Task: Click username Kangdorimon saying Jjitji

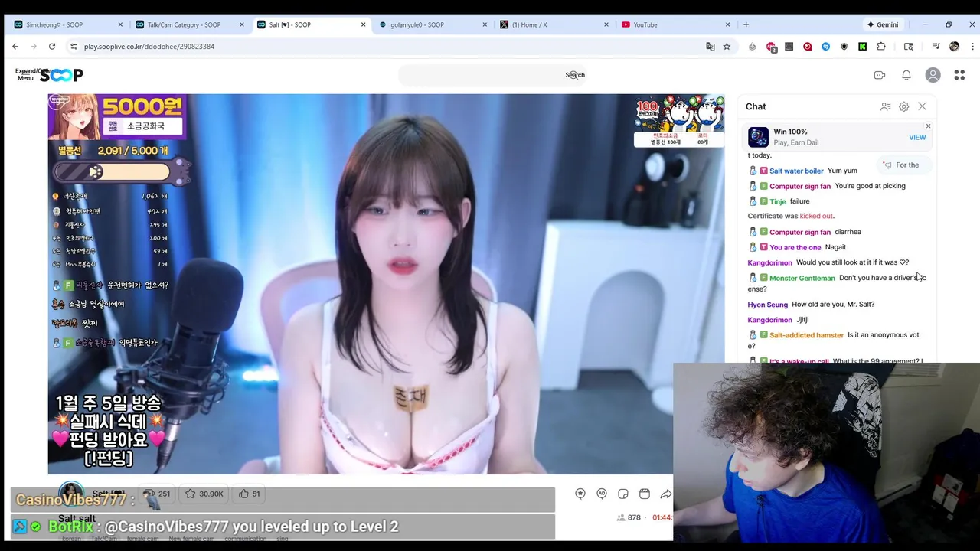Action: tap(769, 320)
